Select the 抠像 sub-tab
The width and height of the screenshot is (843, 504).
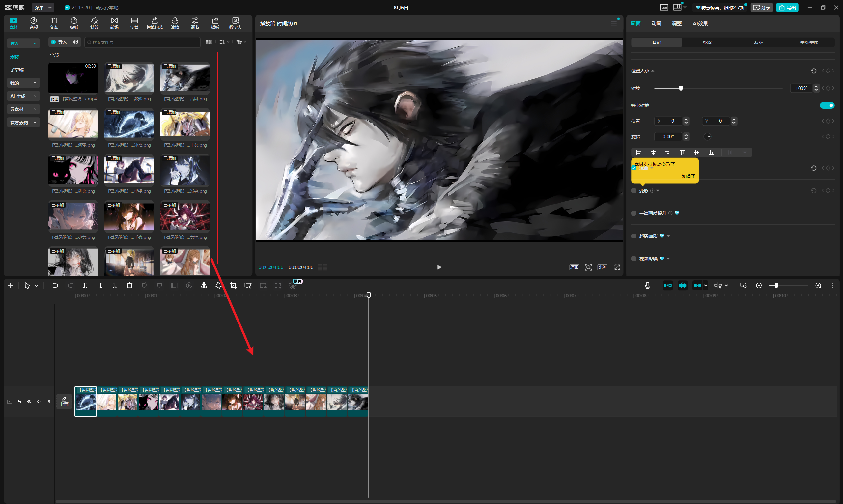tap(708, 42)
